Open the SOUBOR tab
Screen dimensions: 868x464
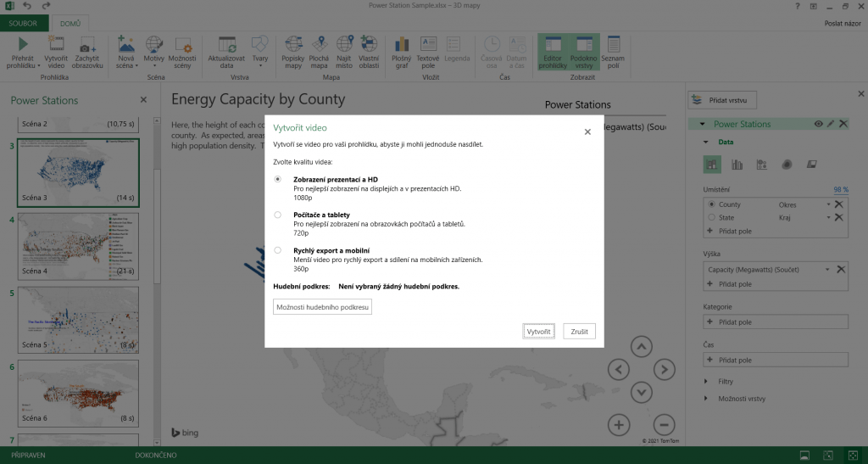pyautogui.click(x=23, y=23)
